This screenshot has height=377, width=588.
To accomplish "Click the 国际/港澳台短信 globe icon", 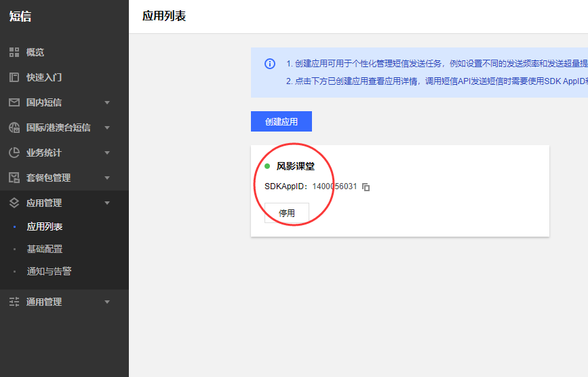I will pyautogui.click(x=14, y=127).
